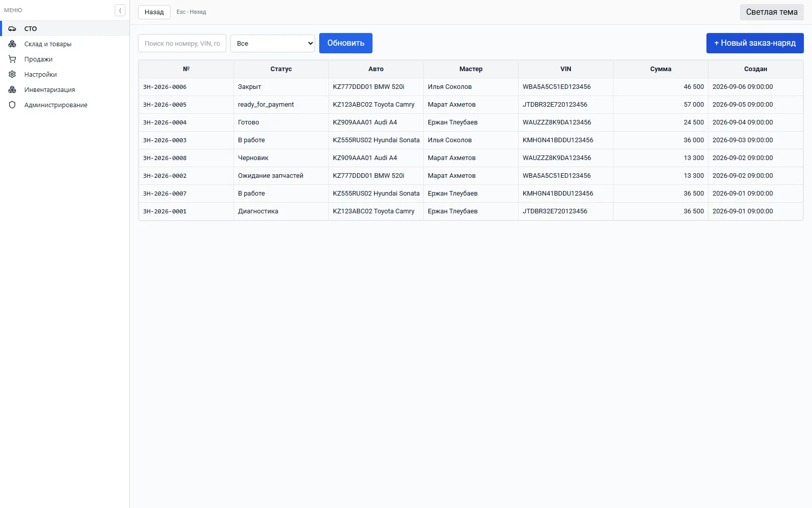Click the Диагностика status cell

click(281, 211)
